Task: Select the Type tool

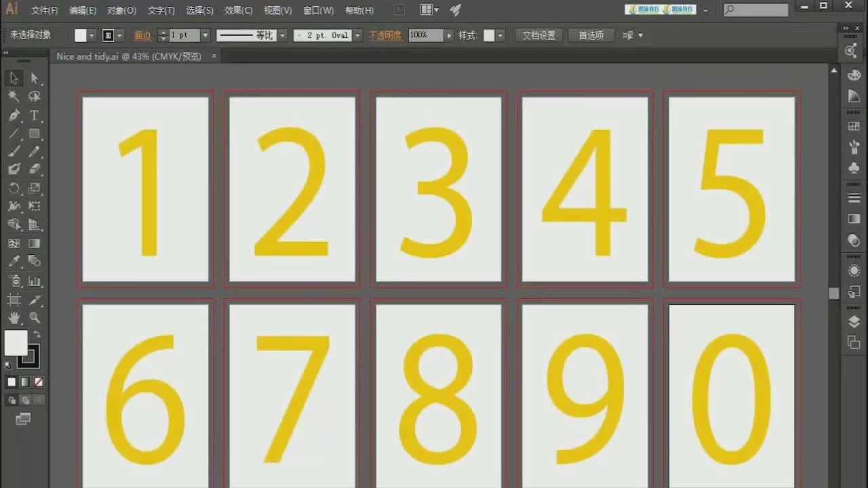Action: point(35,115)
